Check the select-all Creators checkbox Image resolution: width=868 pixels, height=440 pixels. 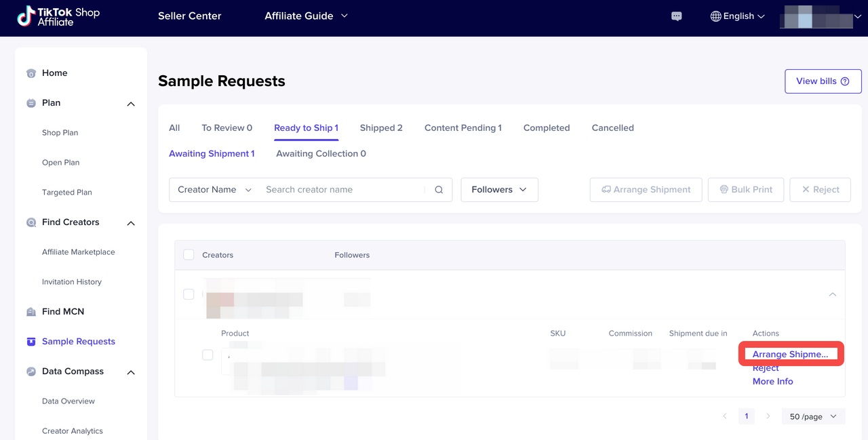pyautogui.click(x=189, y=255)
